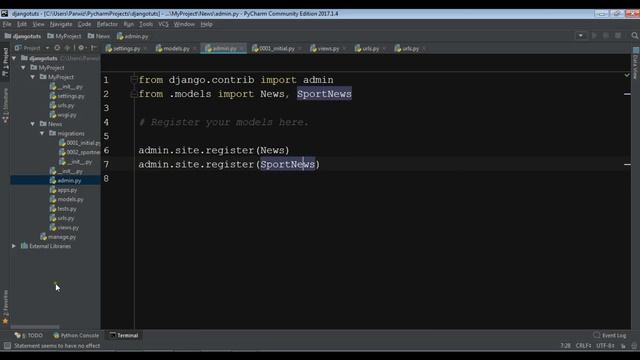Click News breadcrumb in navigation bar
The height and width of the screenshot is (360, 640).
pos(99,36)
